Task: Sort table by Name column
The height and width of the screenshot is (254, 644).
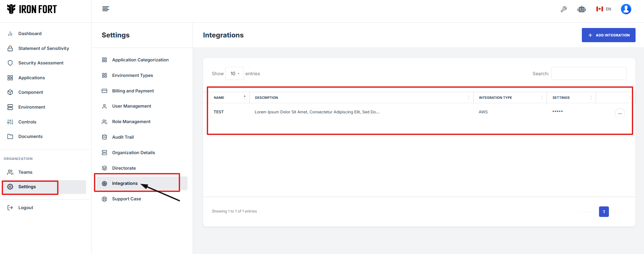Action: 228,97
